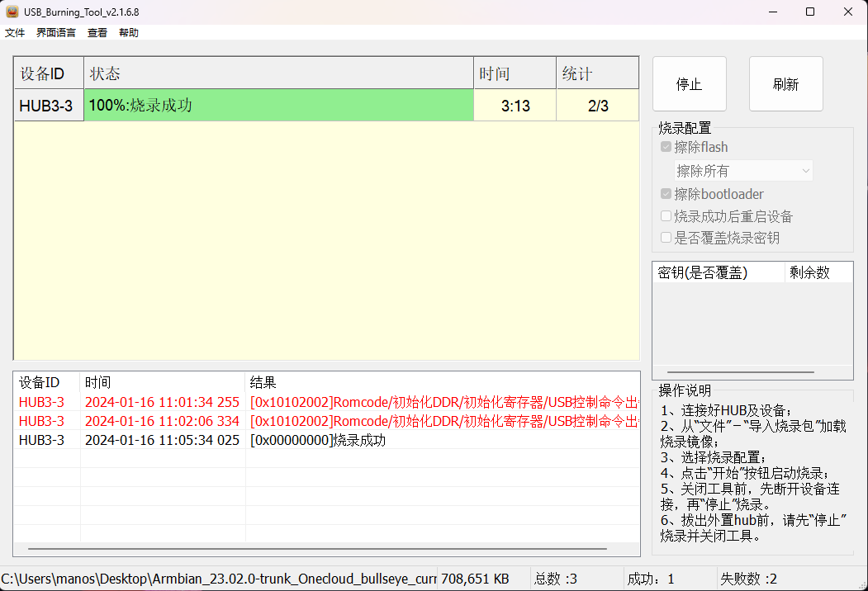Toggle the 擦除flash checkbox

click(666, 148)
